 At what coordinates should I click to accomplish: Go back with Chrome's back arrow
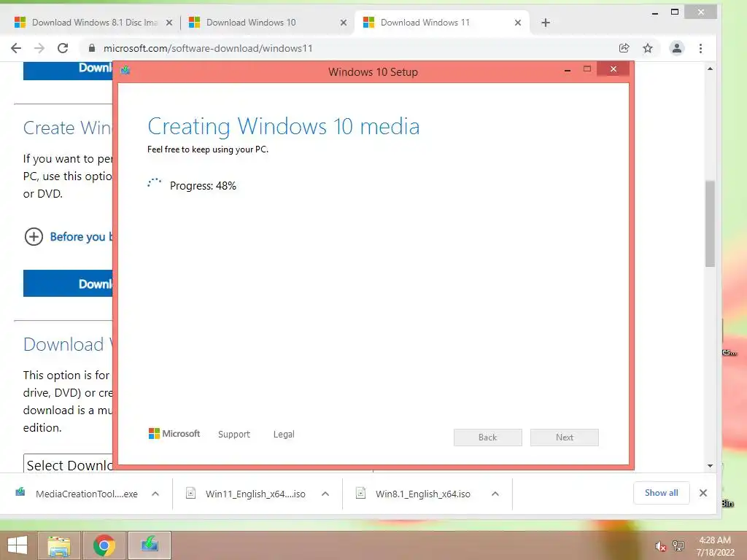pos(16,48)
